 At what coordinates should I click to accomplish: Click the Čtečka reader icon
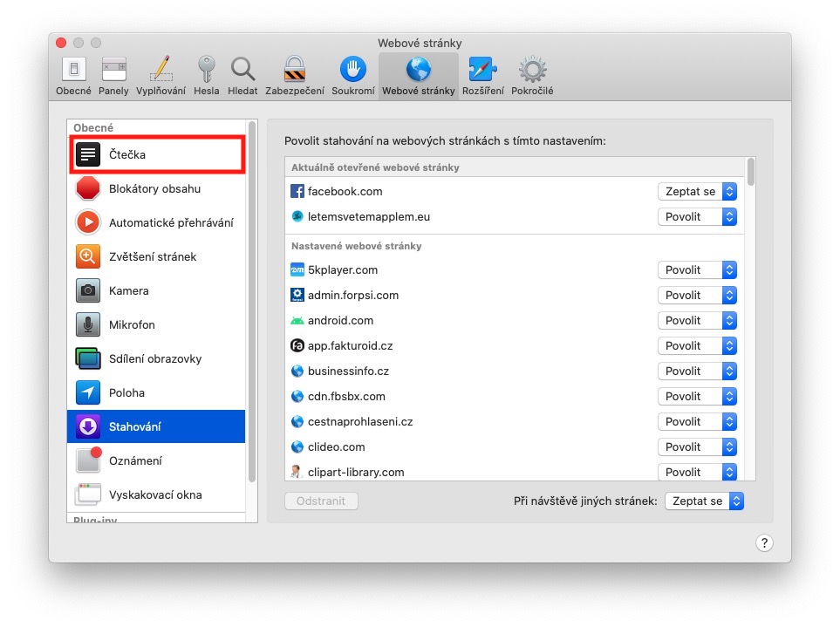click(x=88, y=154)
